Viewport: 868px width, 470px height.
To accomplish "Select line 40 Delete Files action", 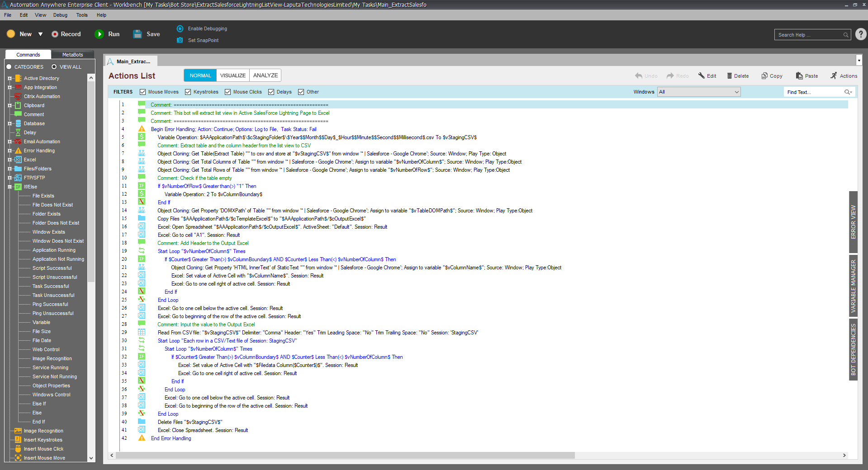I will [x=190, y=422].
